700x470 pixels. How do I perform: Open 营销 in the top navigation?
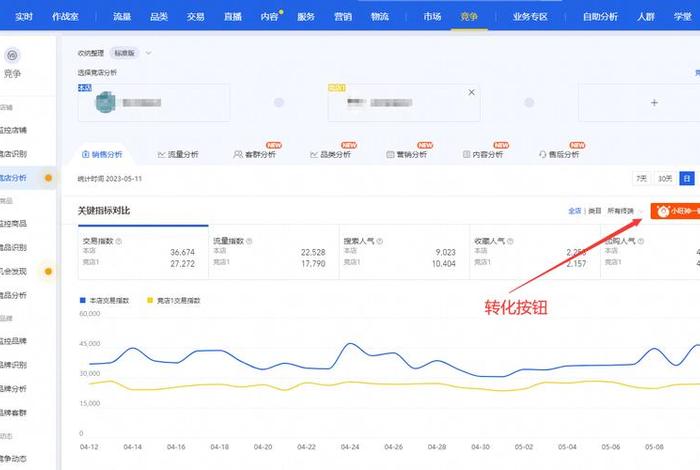pos(343,17)
